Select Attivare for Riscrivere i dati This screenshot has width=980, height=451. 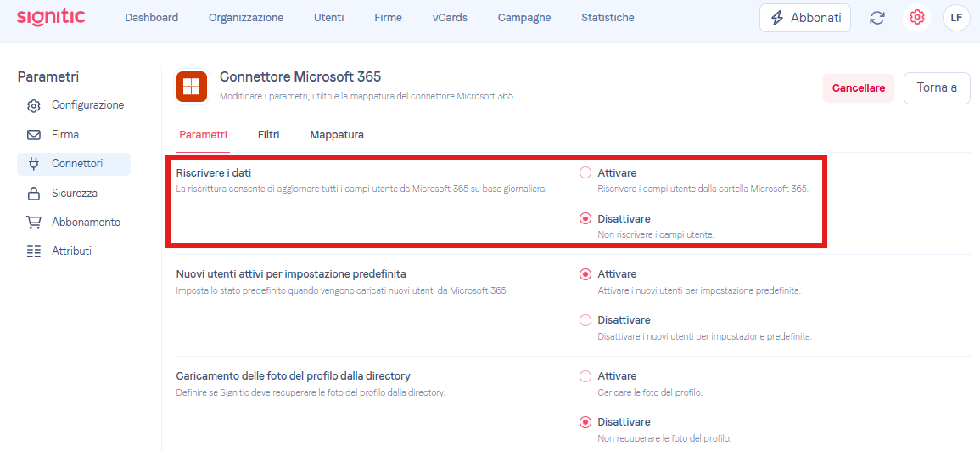585,172
